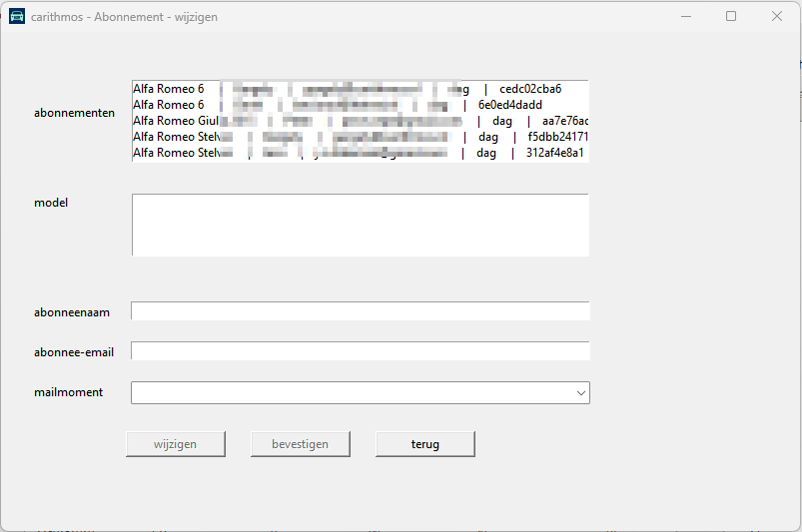The width and height of the screenshot is (802, 532).
Task: Select the Alfa Romeo Giulia row aa7e76ac
Action: pos(360,121)
